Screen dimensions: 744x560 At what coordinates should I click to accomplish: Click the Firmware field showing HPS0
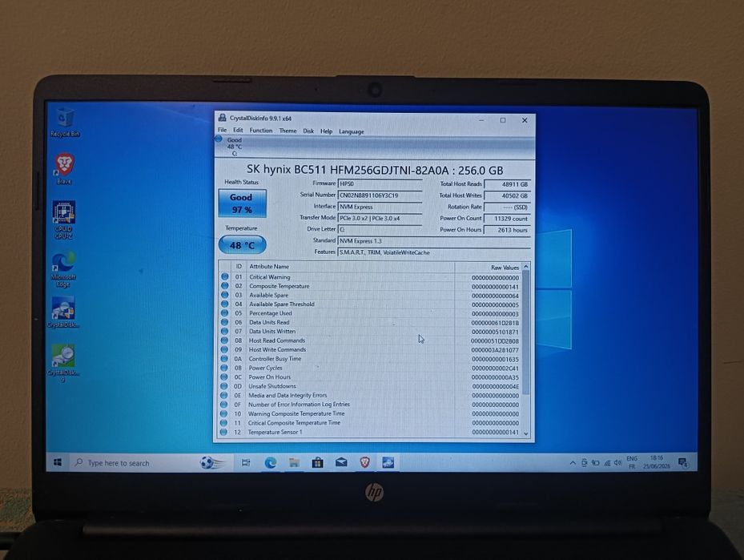coord(380,183)
